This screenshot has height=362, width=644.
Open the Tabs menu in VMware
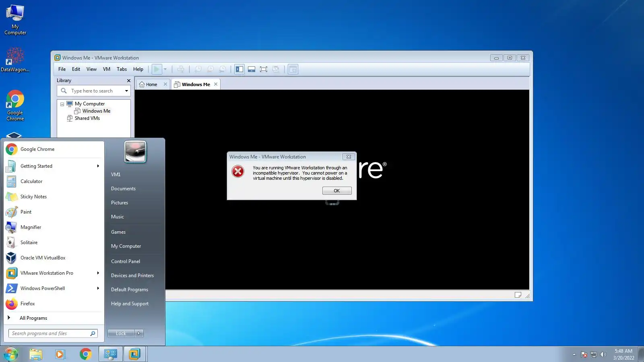tap(122, 69)
